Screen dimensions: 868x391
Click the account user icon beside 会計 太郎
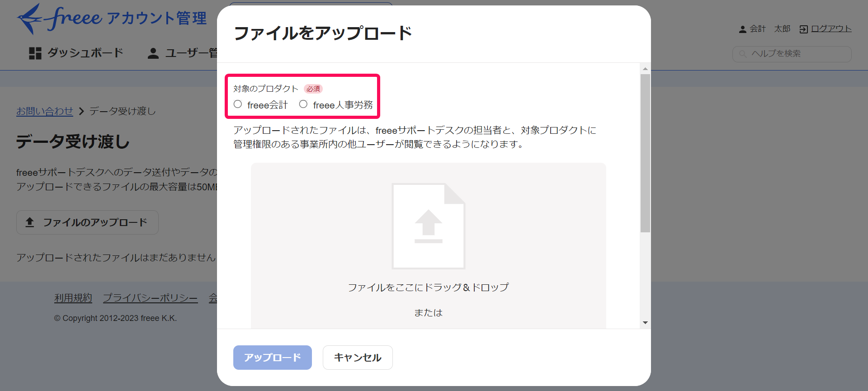tap(742, 29)
